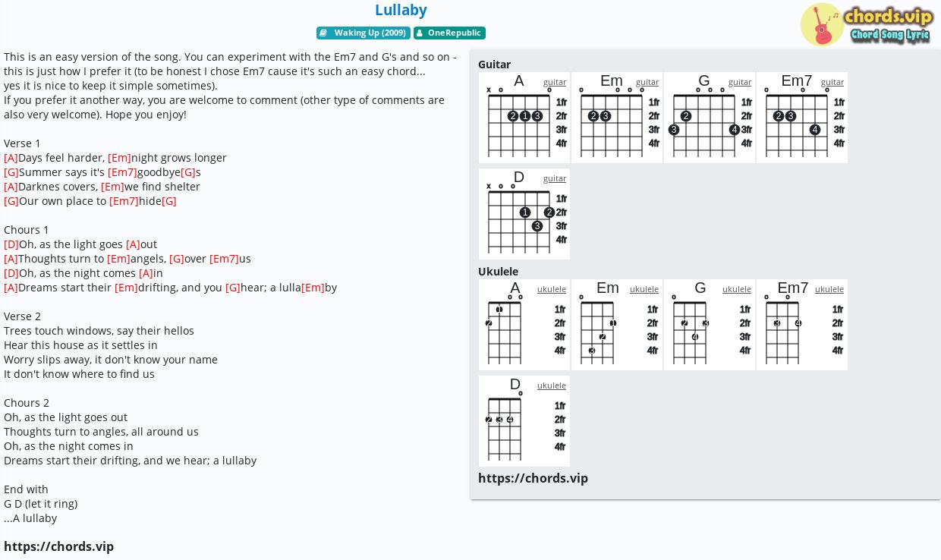Click the ukulele Em chord diagram
Image resolution: width=941 pixels, height=560 pixels.
[617, 325]
